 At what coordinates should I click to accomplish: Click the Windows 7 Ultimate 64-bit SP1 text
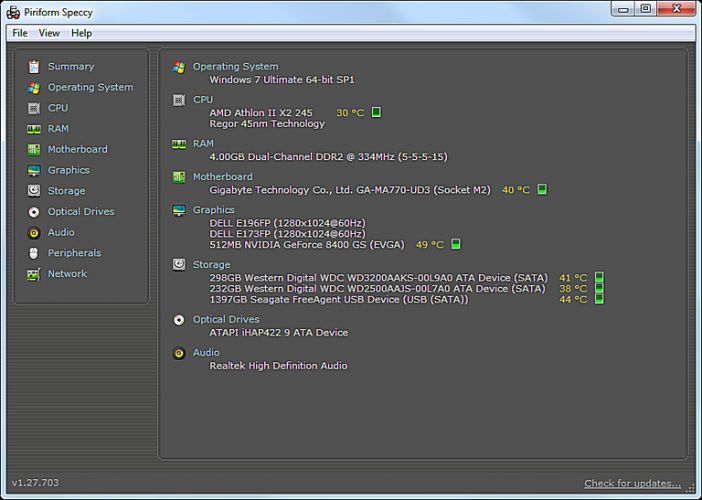pos(282,80)
